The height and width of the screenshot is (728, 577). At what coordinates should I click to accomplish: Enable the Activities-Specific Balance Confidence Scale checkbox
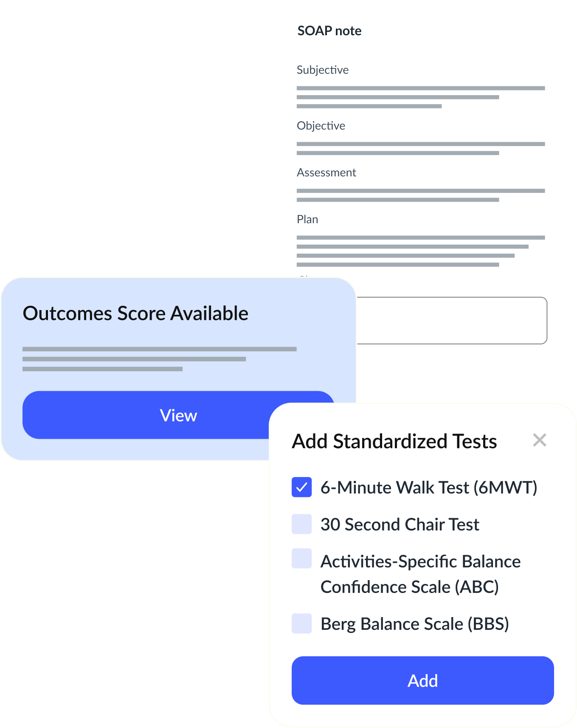(x=301, y=558)
